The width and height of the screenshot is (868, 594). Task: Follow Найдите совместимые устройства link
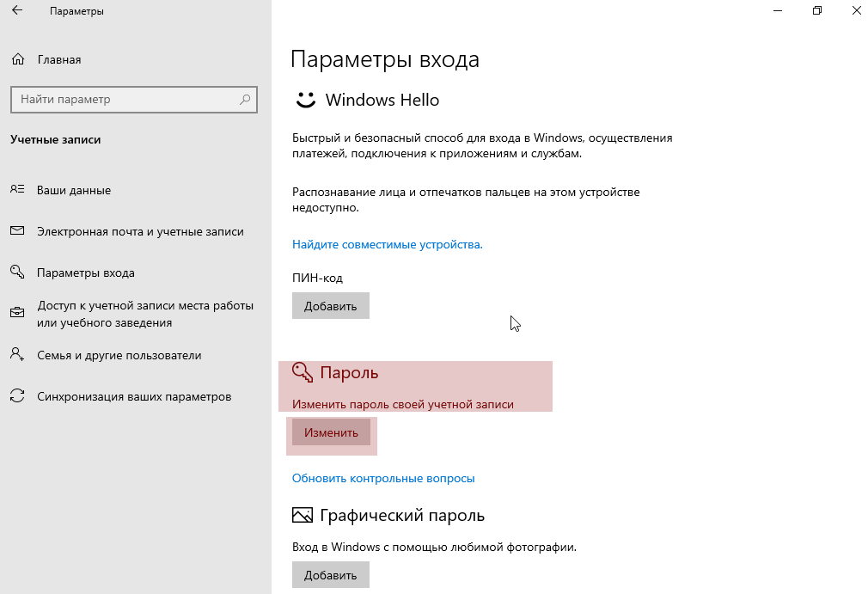pos(388,245)
